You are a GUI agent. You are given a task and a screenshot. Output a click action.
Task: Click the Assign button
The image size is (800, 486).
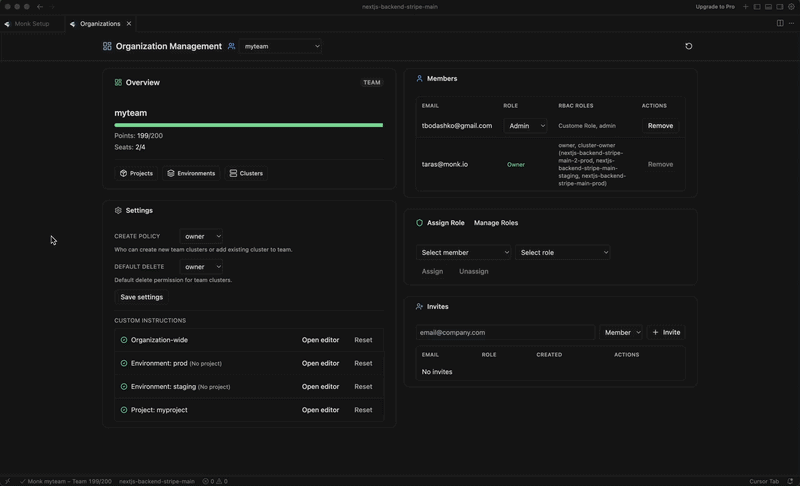pyautogui.click(x=432, y=271)
